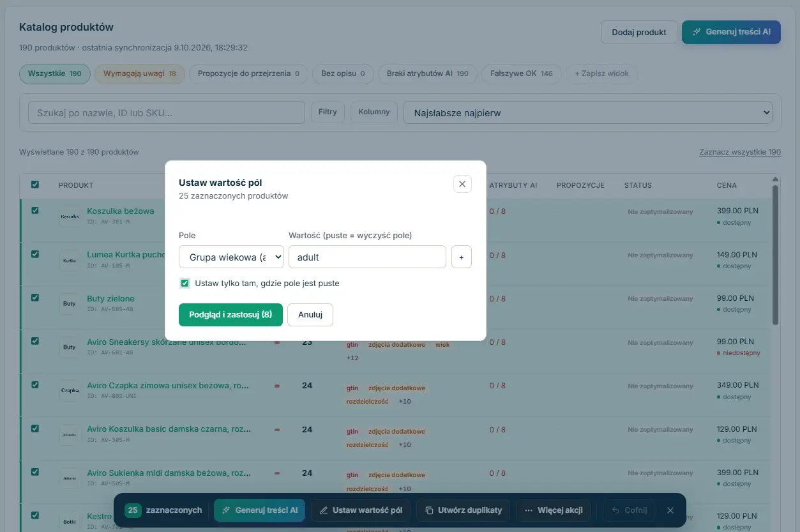This screenshot has height=532, width=800.
Task: Click the Dodaj produkt button
Action: tap(639, 32)
